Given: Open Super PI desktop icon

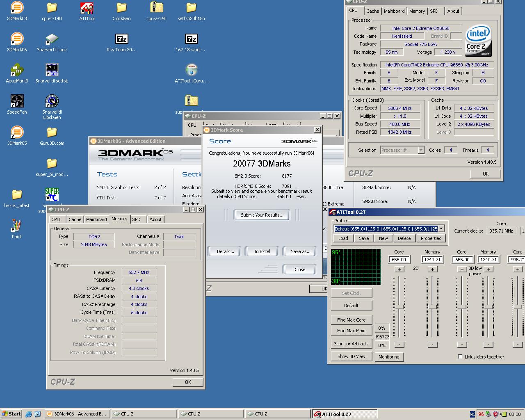Looking at the screenshot, I should [52, 194].
